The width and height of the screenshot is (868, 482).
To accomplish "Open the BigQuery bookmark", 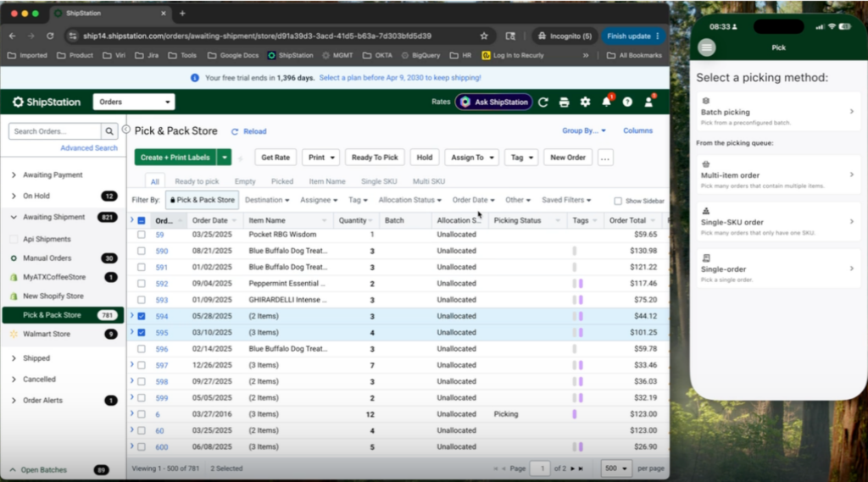I will pos(420,55).
